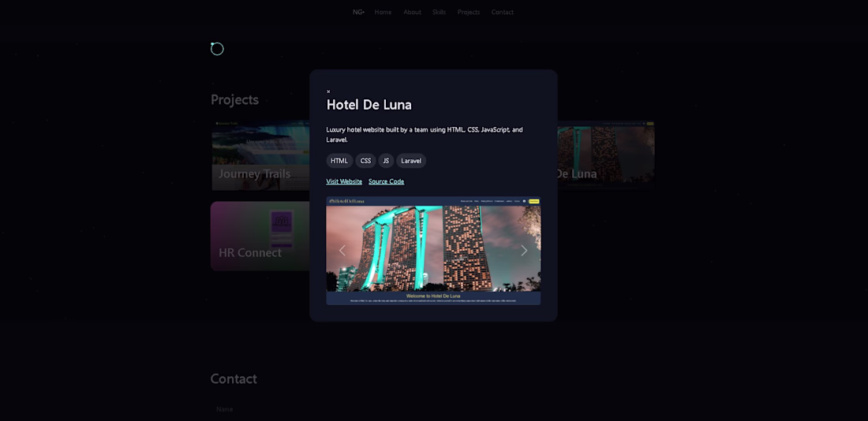
Task: Click HotelDeLuna logo in the screenshot
Action: click(x=346, y=201)
